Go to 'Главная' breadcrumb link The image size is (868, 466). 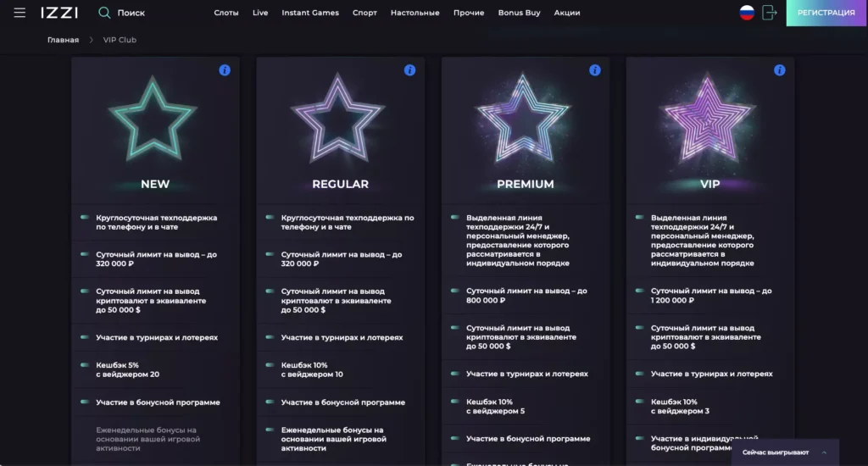(63, 40)
